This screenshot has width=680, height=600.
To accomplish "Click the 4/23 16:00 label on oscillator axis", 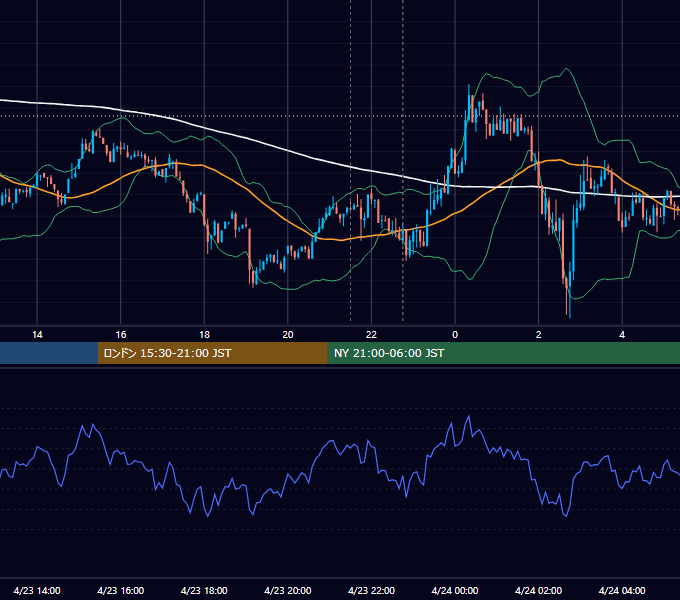I will click(x=121, y=590).
